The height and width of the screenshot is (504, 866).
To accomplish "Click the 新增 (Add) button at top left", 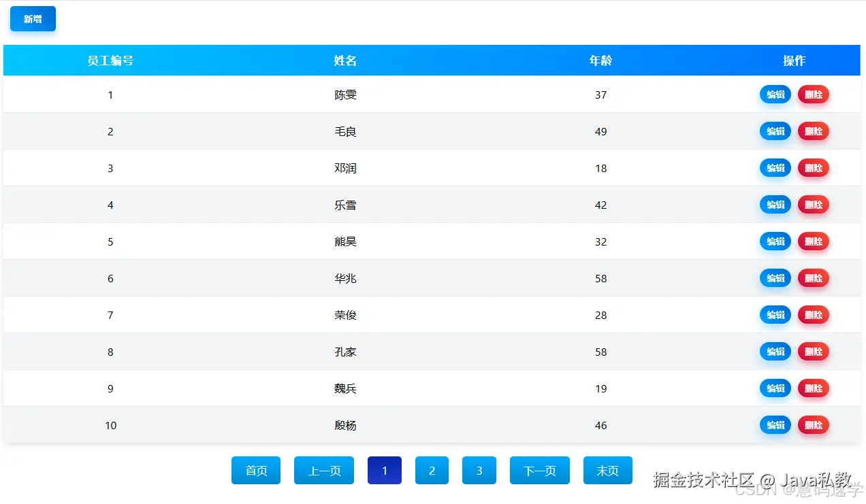I will point(32,18).
